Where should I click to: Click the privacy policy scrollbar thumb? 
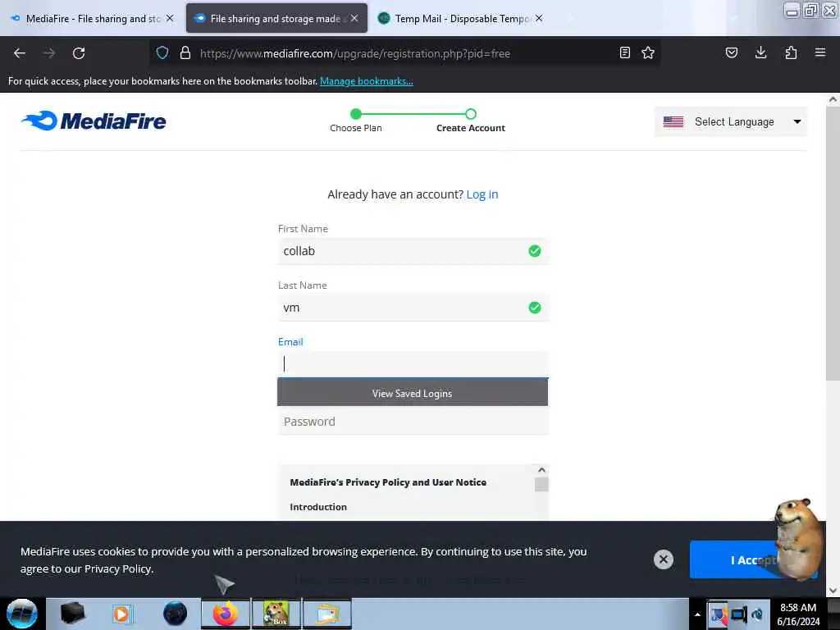541,484
